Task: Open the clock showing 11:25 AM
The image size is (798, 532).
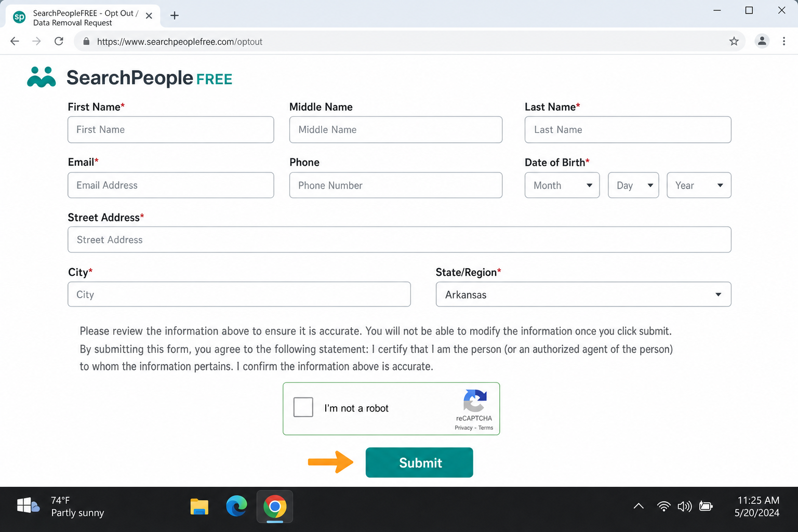Action: pyautogui.click(x=758, y=507)
